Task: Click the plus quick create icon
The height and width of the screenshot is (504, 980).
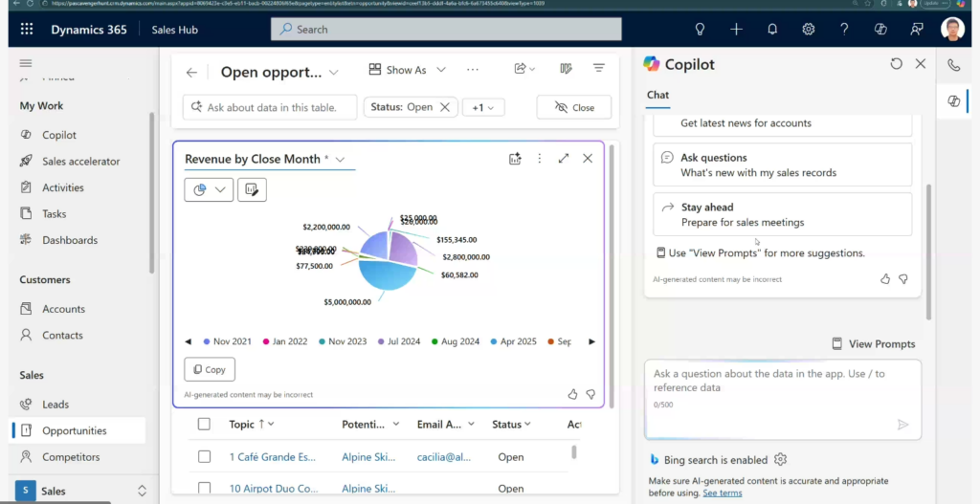Action: coord(736,30)
